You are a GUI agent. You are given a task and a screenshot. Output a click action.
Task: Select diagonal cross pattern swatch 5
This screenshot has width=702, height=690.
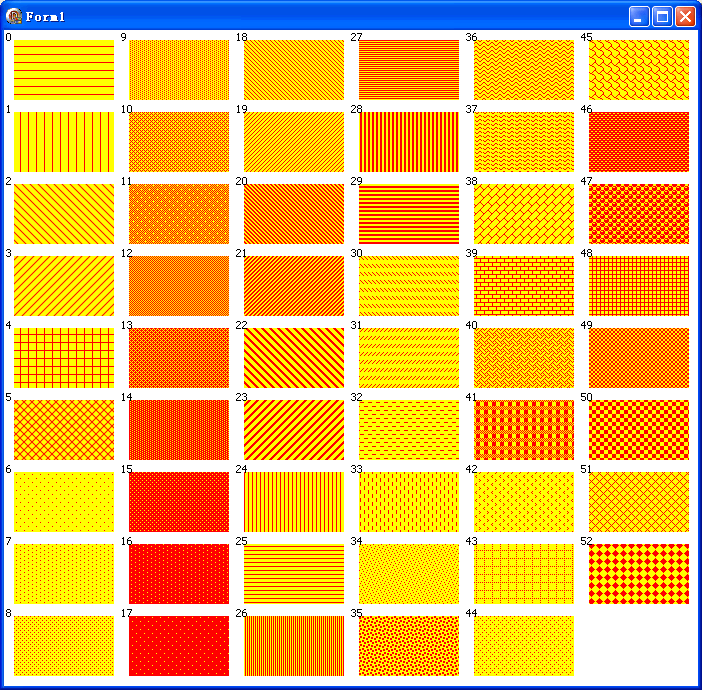coord(64,430)
